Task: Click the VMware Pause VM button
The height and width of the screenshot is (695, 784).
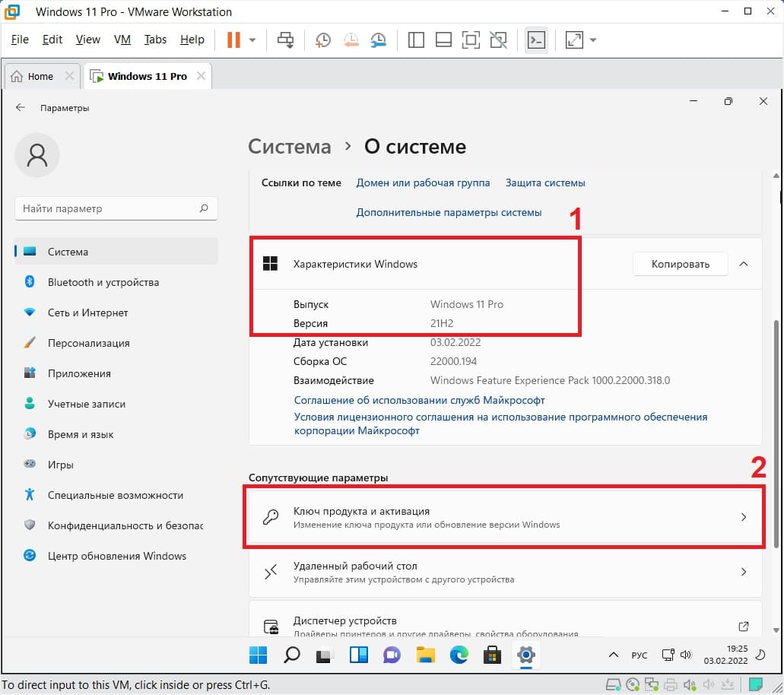Action: pyautogui.click(x=233, y=40)
